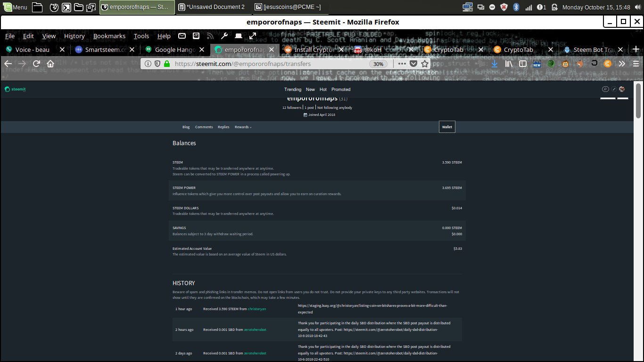Open the Firefox hamburger menu
This screenshot has width=644, height=362.
[x=636, y=64]
